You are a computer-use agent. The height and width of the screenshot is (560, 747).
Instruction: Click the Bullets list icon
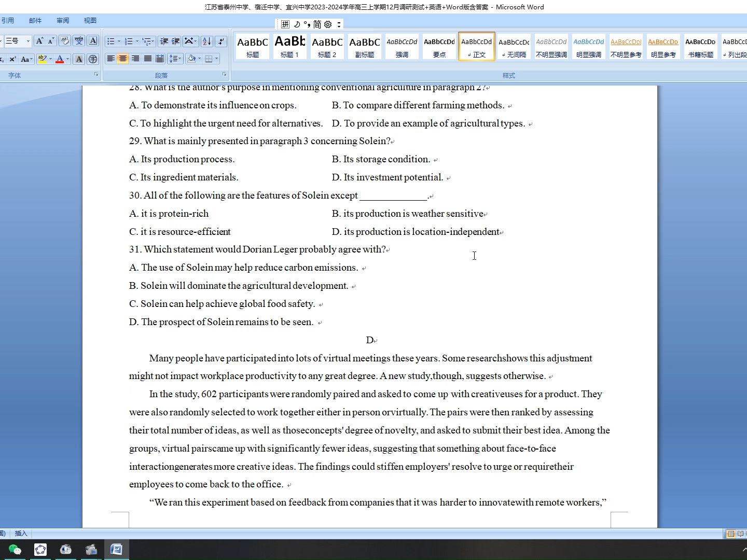(110, 41)
